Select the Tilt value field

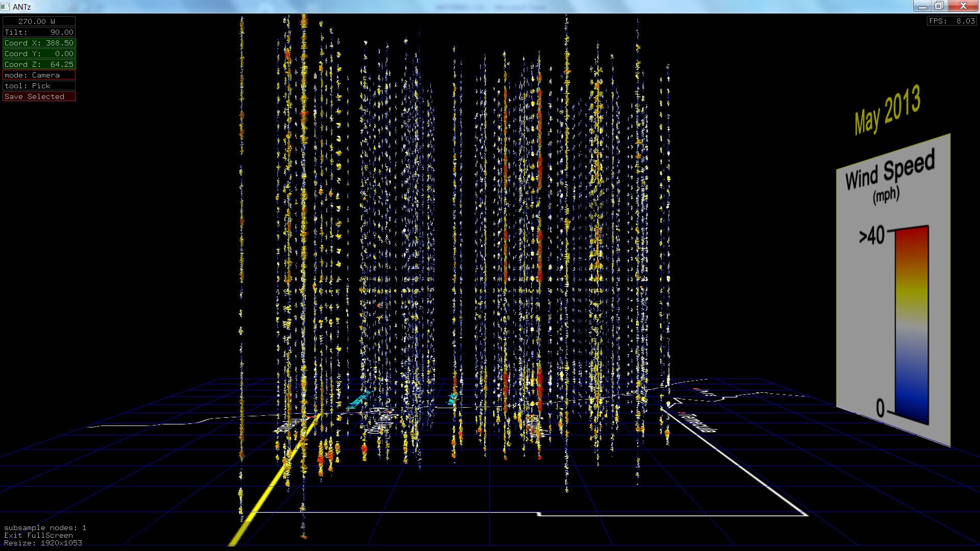[x=39, y=32]
